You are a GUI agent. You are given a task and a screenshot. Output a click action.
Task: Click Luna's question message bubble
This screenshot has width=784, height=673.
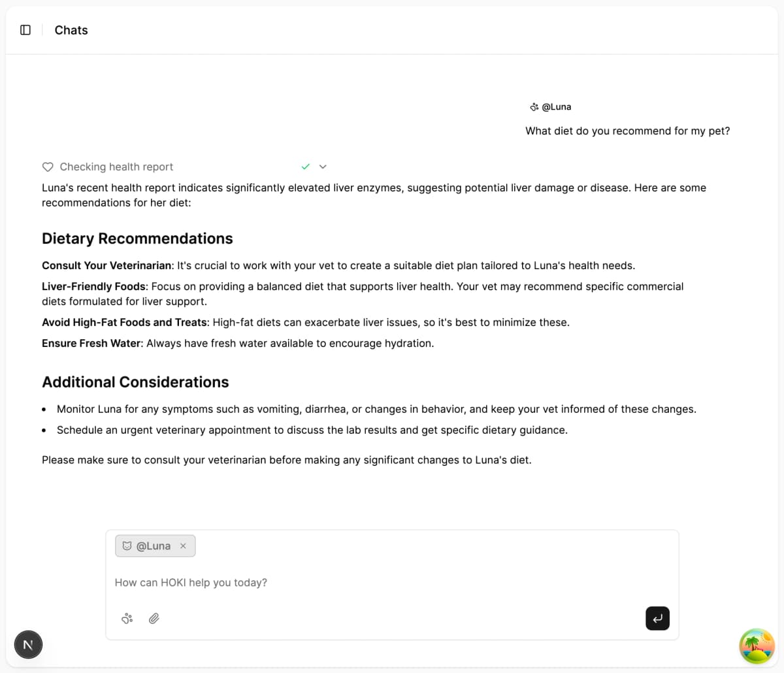tap(627, 131)
